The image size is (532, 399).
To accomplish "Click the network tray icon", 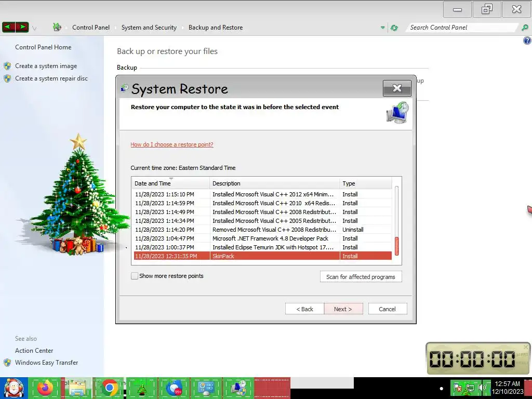I will click(470, 388).
